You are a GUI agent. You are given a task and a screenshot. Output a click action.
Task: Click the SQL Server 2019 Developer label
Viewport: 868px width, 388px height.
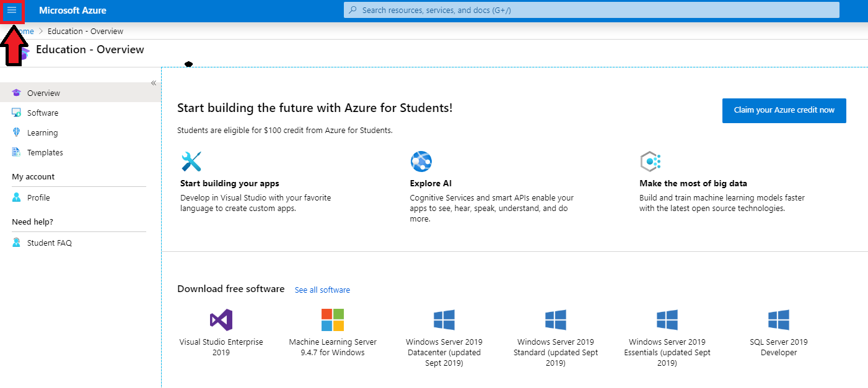tap(779, 347)
